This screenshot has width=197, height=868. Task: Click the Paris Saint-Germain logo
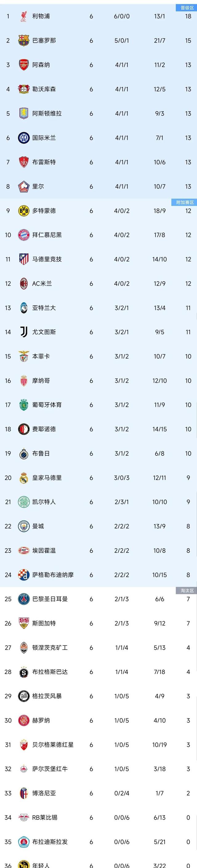pos(24,599)
